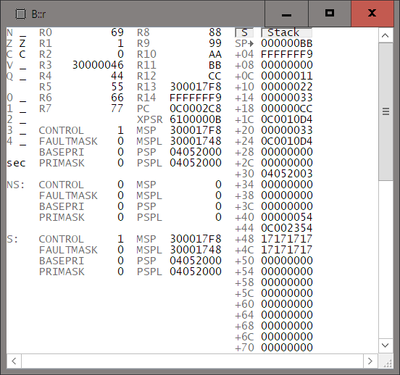Click the Z flag indicator

pos(22,43)
